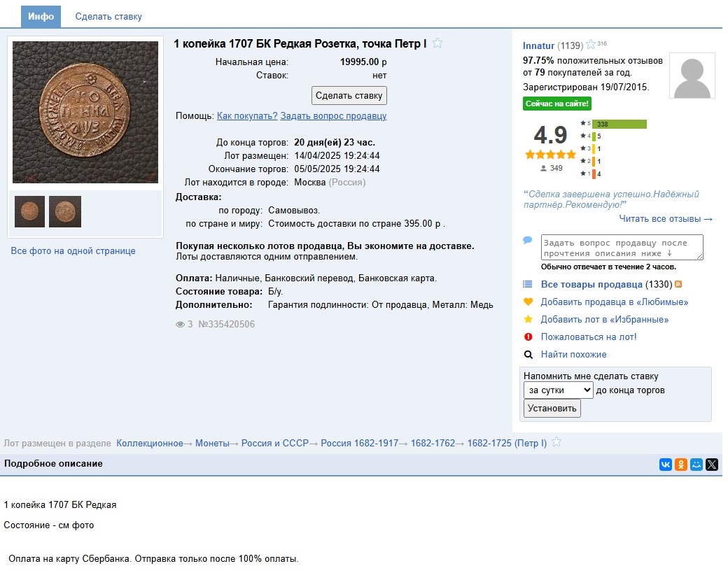728x580 pixels.
Task: Open the "Сделать ставку" tab
Action: click(x=108, y=16)
